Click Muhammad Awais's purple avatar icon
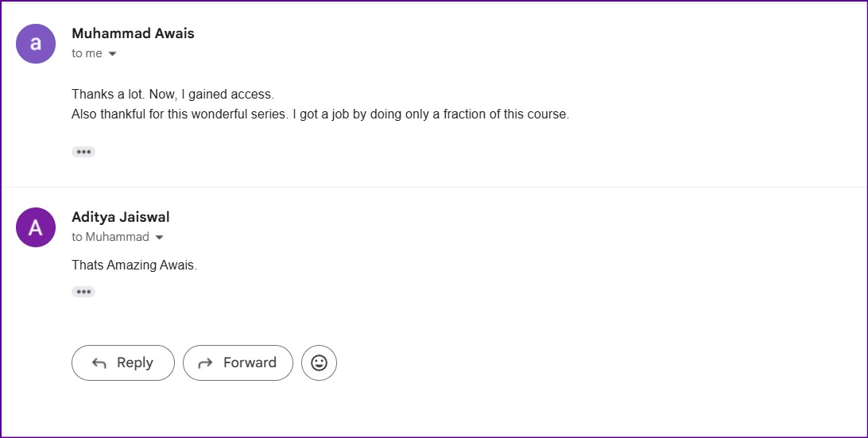This screenshot has height=438, width=868. click(x=36, y=44)
